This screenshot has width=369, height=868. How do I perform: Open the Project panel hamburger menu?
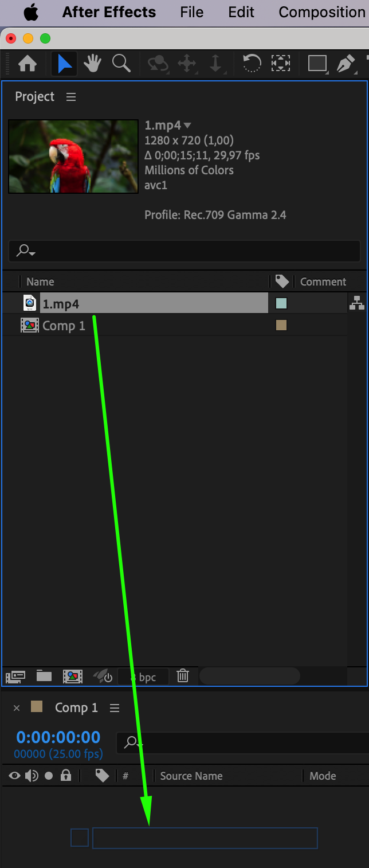(x=71, y=97)
